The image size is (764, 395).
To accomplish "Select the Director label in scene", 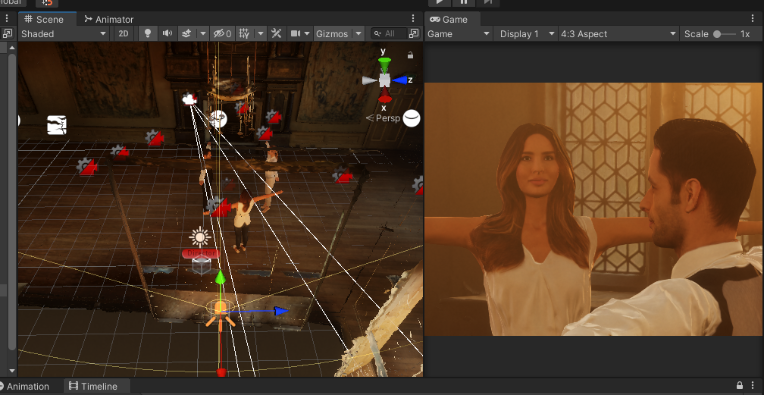I will pyautogui.click(x=200, y=254).
